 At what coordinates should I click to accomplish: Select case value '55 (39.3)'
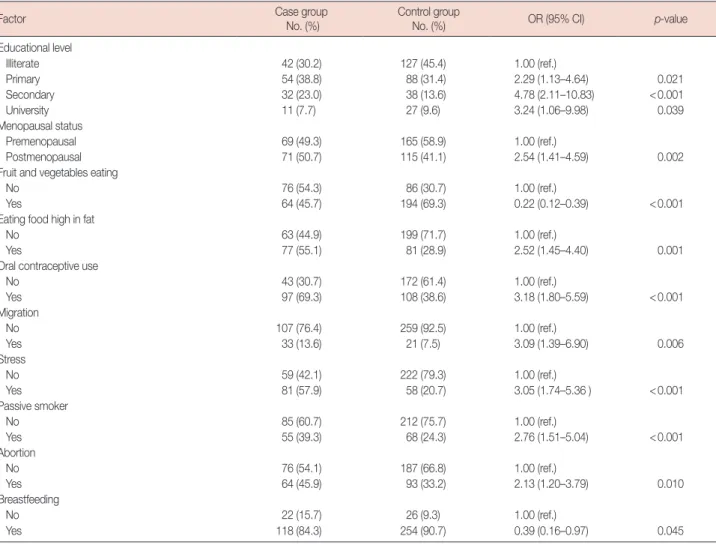(x=301, y=437)
